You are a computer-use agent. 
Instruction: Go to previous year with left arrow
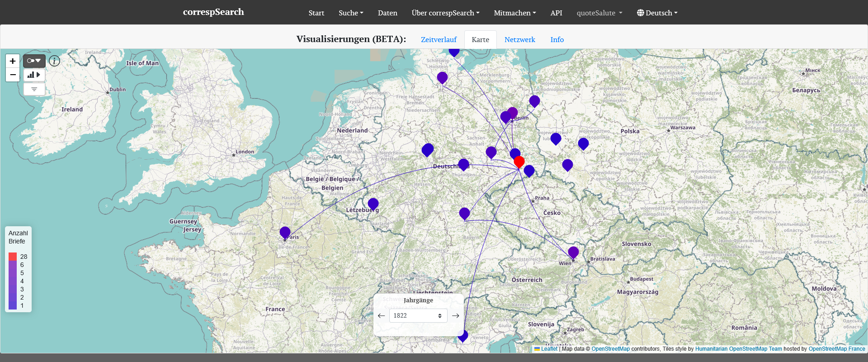click(381, 316)
